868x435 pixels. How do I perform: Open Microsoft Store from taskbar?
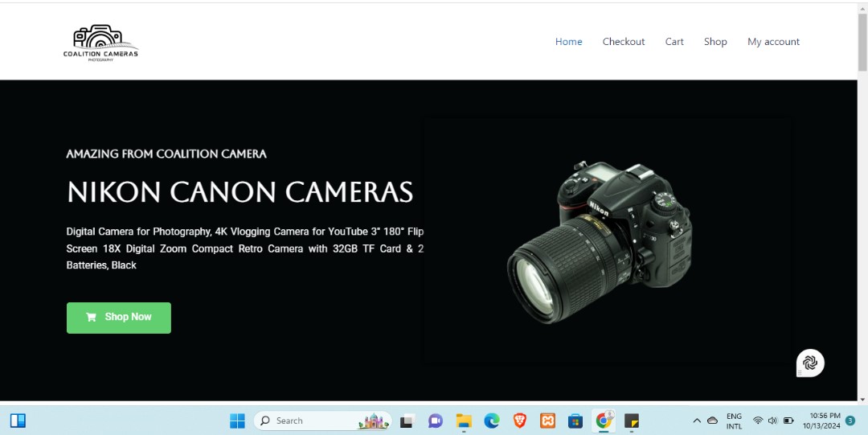coord(575,421)
